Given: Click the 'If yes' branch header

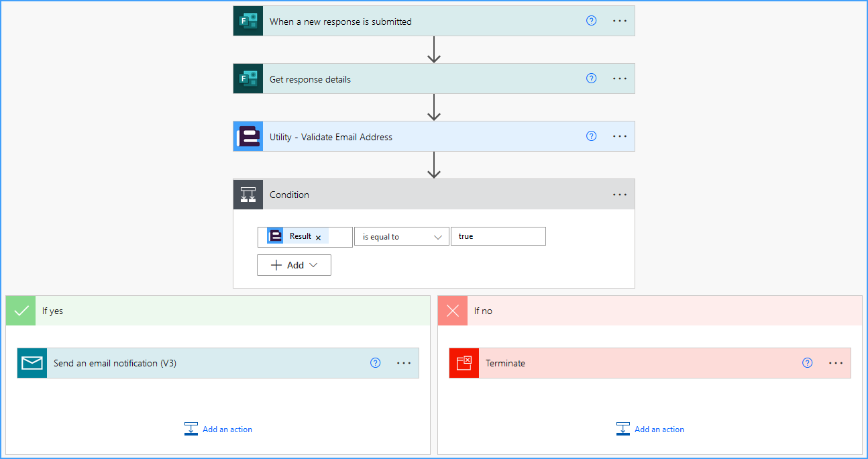Looking at the screenshot, I should pyautogui.click(x=218, y=311).
